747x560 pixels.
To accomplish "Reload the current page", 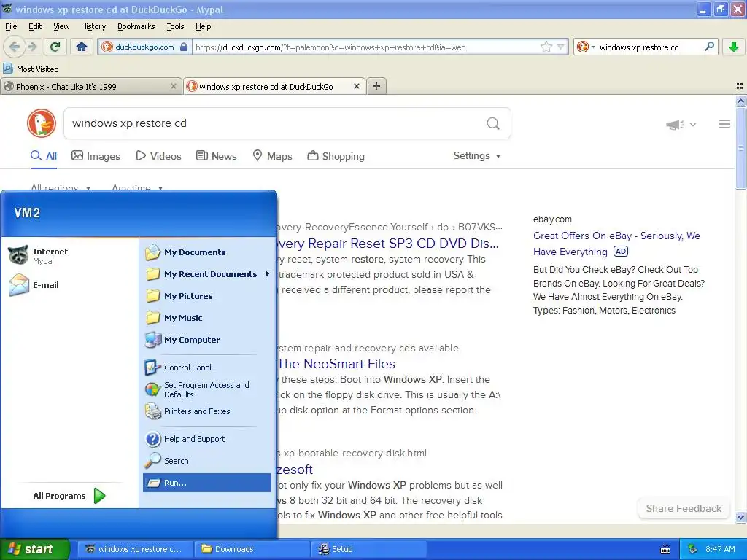I will 55,47.
